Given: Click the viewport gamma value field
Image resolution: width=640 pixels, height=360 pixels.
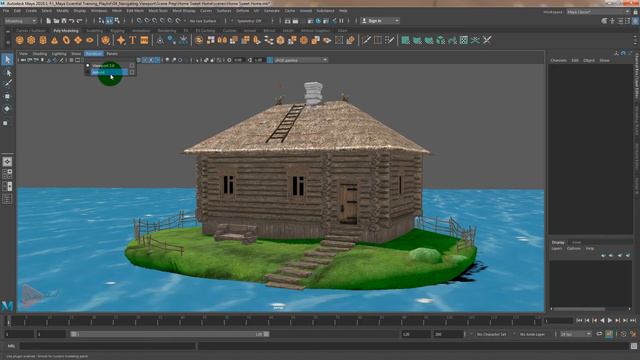Looking at the screenshot, I should pos(259,60).
